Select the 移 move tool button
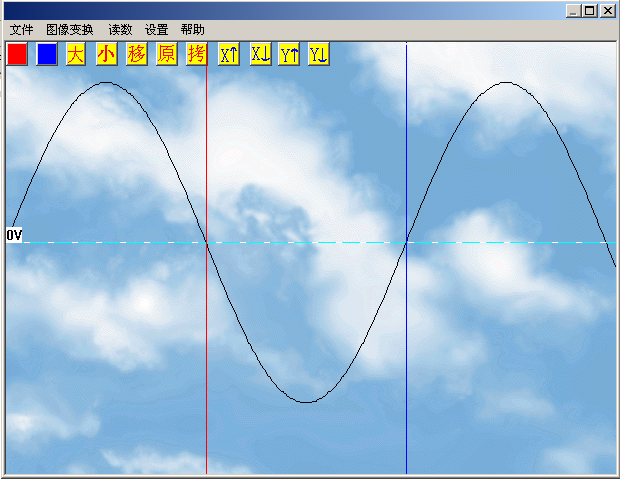The width and height of the screenshot is (620, 483). pos(137,54)
